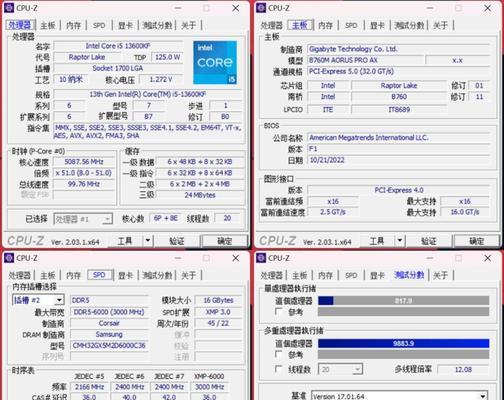Close the SPD CPU-Z window
The width and height of the screenshot is (504, 400).
(236, 258)
